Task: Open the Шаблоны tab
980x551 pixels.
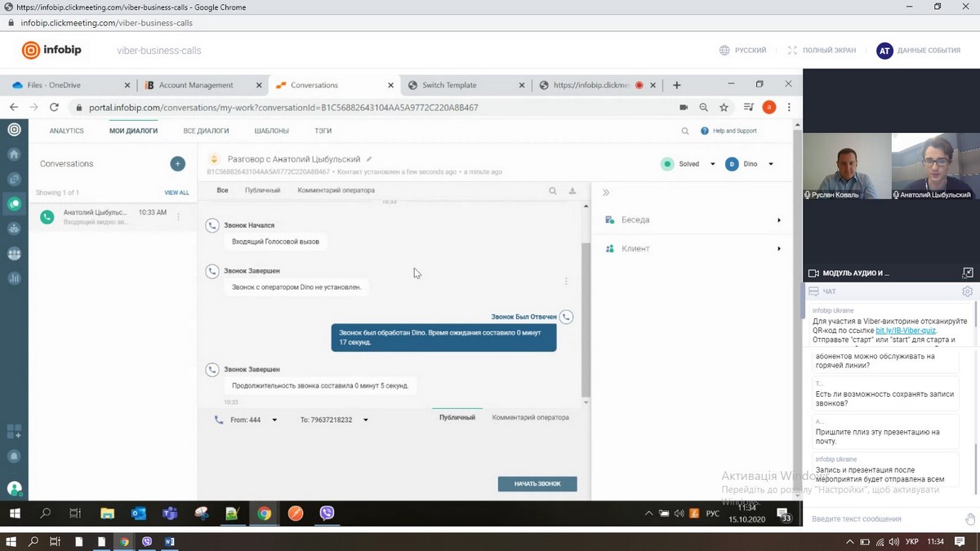Action: point(271,131)
